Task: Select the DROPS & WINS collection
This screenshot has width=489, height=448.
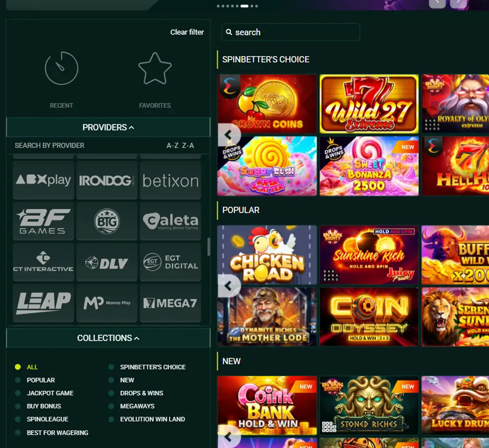Action: point(141,393)
